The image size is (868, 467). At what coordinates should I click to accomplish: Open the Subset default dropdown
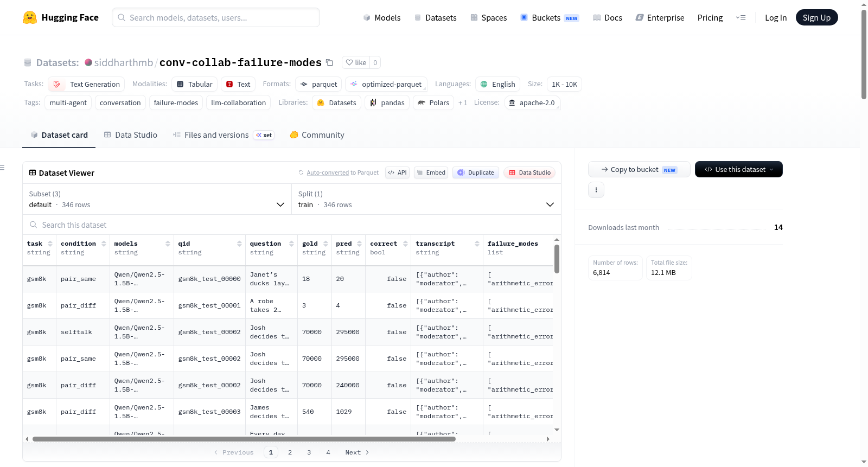157,199
